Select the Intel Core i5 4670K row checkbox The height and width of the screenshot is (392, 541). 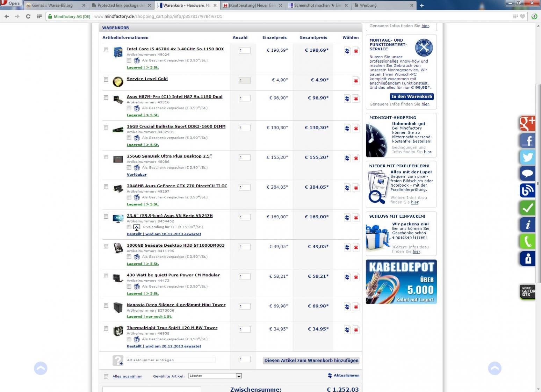(x=106, y=50)
